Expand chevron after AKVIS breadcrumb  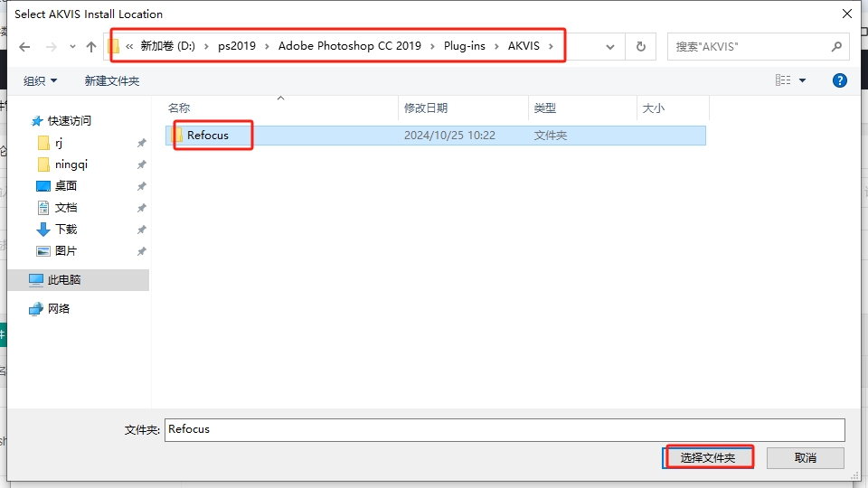coord(551,46)
